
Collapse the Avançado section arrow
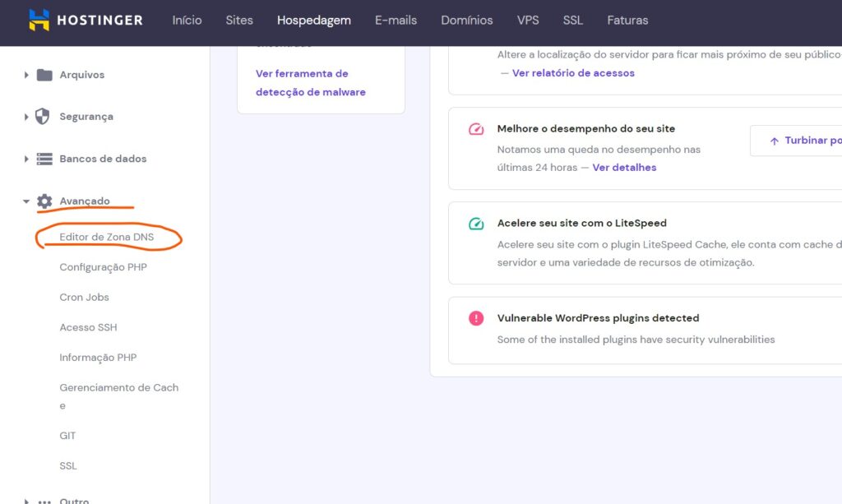26,201
